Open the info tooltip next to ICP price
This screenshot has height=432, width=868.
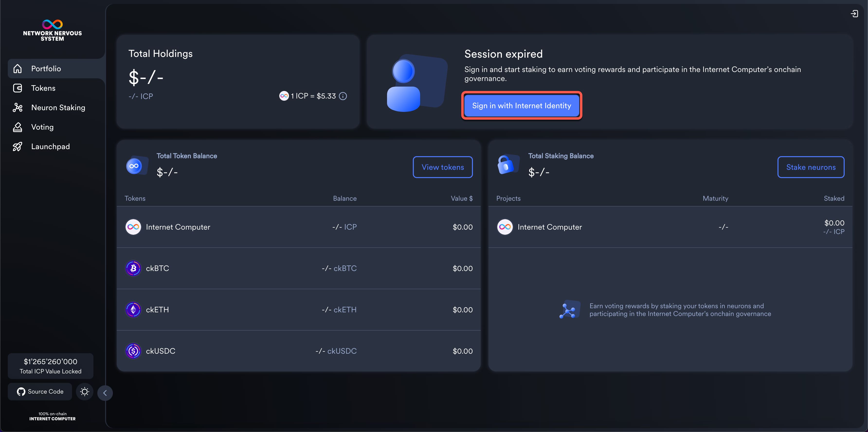(343, 96)
